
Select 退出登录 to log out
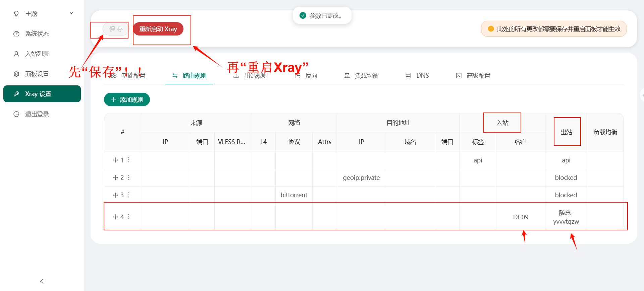42,114
